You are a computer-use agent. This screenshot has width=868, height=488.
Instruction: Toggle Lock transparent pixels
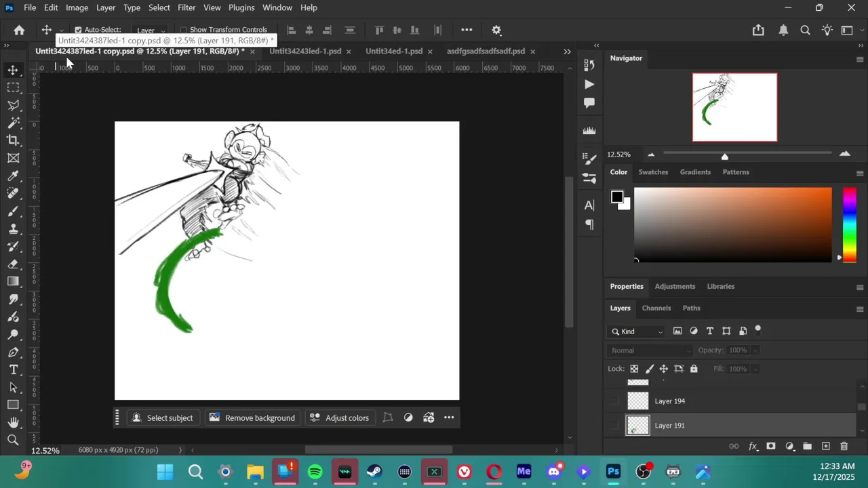tap(634, 369)
